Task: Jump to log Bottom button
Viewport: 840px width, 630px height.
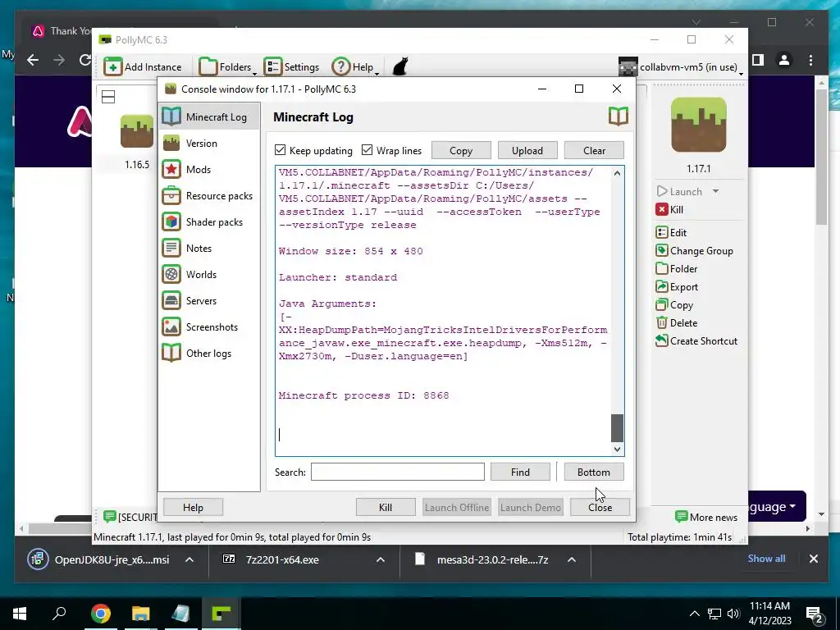Action: [594, 472]
